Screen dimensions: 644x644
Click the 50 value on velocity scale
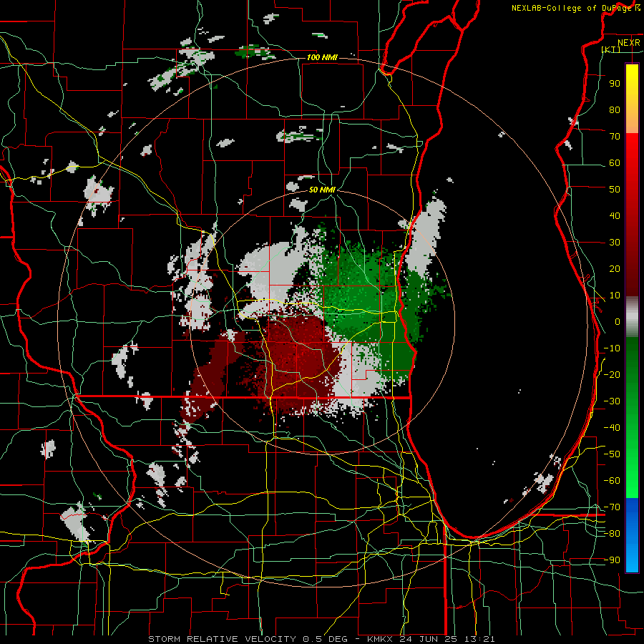pos(615,190)
